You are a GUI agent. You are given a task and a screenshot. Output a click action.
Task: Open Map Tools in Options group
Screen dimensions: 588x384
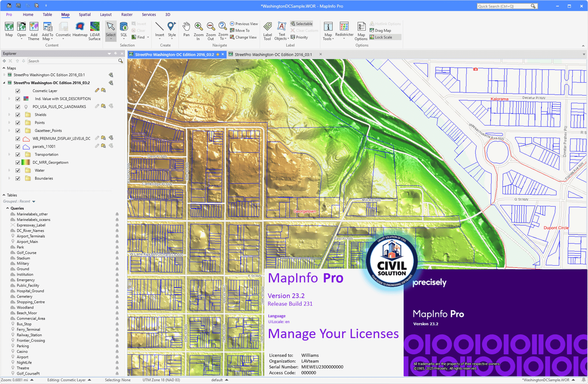point(328,31)
